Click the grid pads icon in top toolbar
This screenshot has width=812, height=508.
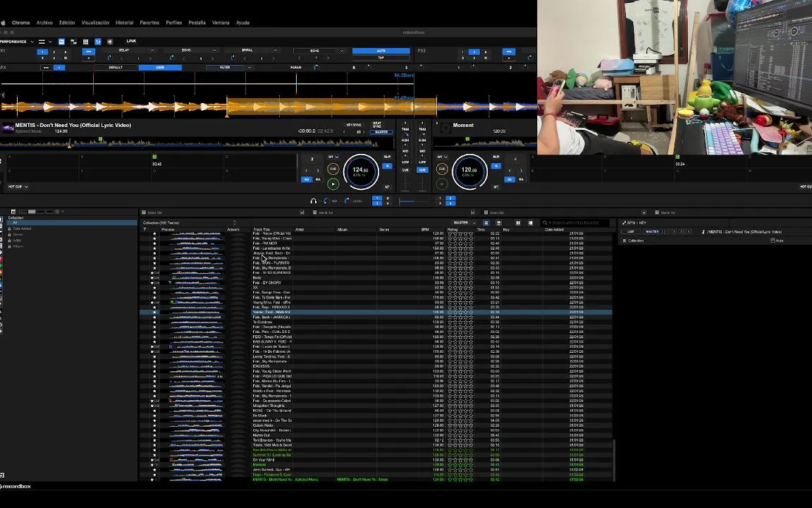(85, 42)
